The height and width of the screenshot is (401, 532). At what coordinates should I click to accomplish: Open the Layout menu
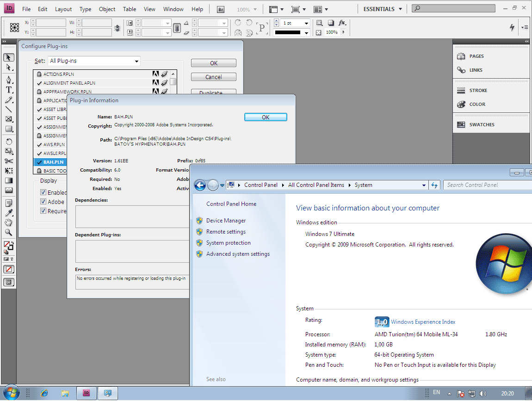pyautogui.click(x=63, y=9)
